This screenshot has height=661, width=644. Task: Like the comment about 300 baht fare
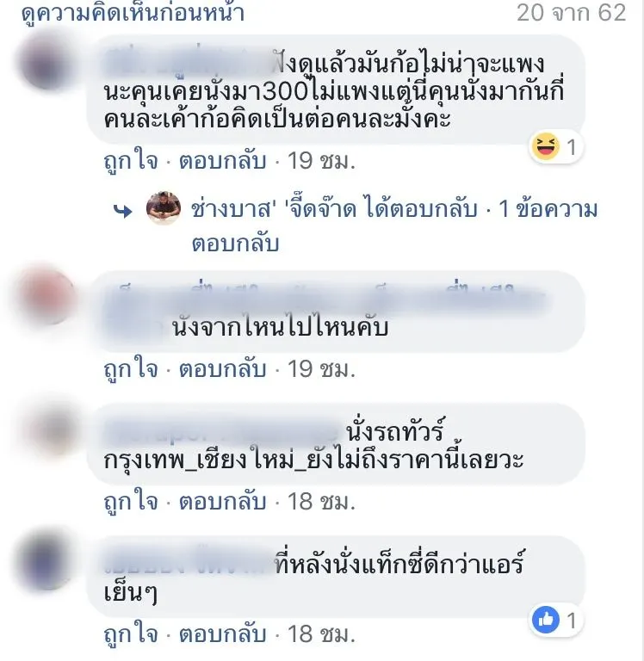(131, 162)
